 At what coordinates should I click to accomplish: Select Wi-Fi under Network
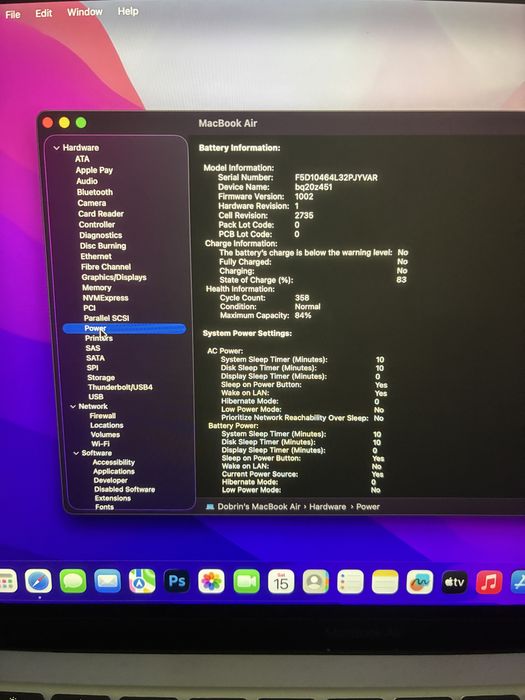tap(100, 444)
